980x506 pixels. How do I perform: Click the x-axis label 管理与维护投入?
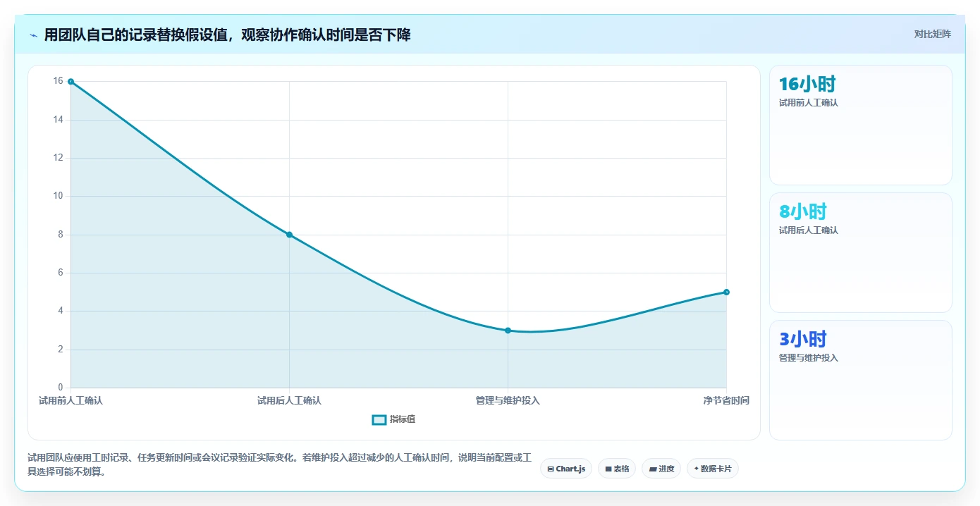[x=508, y=400]
